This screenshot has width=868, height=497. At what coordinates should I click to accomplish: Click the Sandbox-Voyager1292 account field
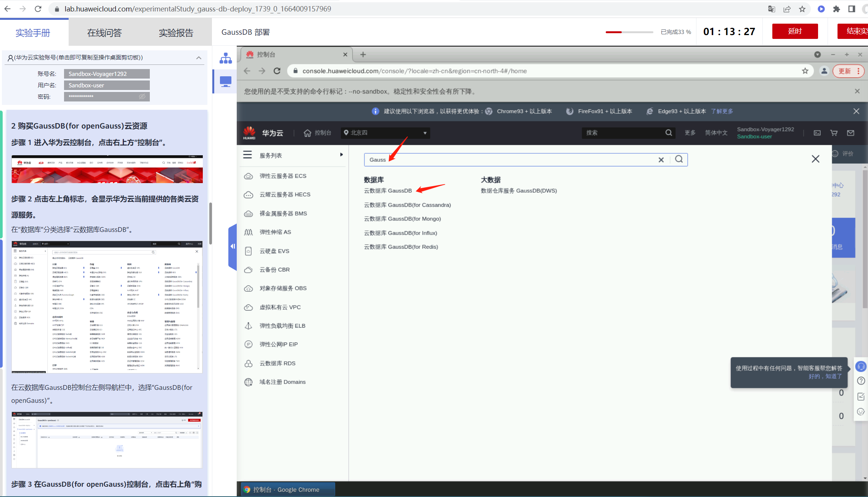pos(107,74)
